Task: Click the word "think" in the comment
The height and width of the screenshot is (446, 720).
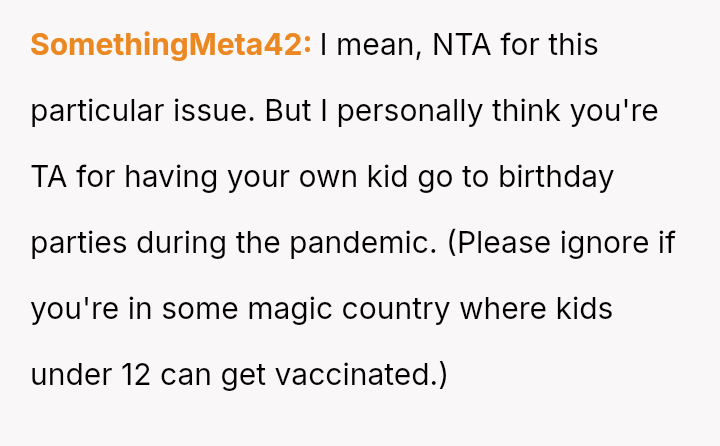Action: coord(526,111)
